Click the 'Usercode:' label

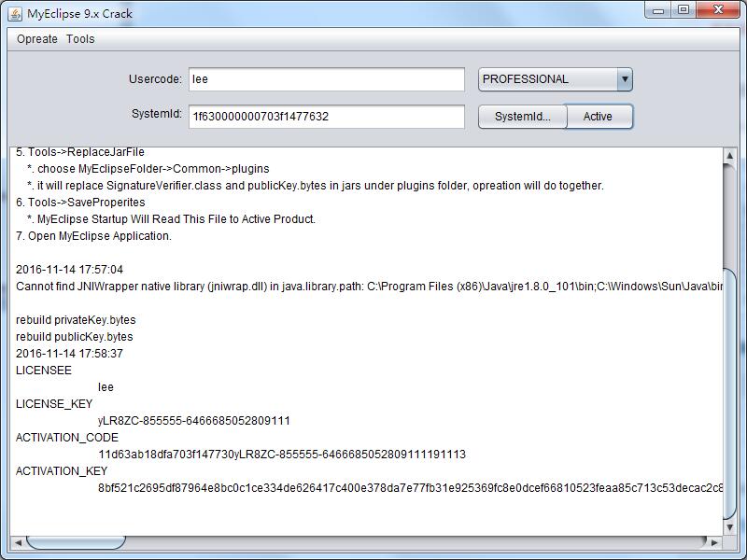click(155, 79)
